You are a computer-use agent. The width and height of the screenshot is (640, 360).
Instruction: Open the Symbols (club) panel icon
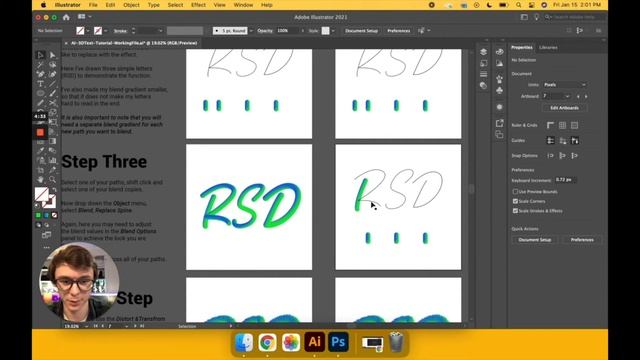coord(499,90)
